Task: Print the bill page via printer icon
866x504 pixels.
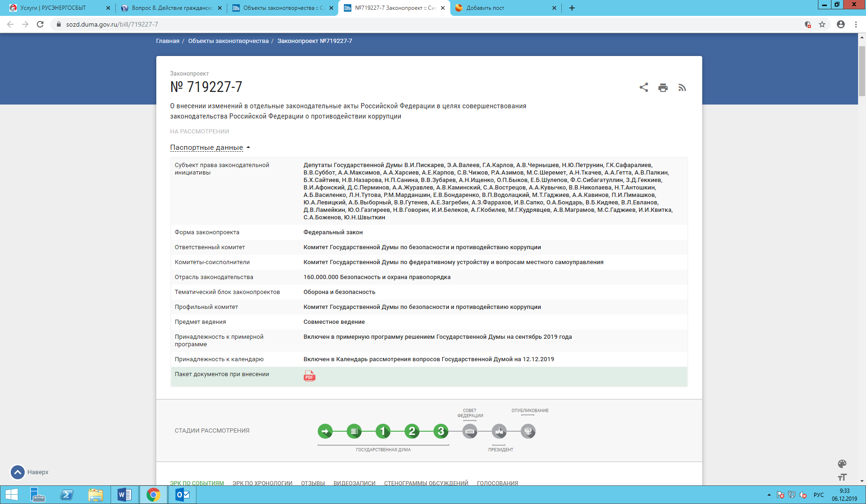Action: pyautogui.click(x=663, y=88)
